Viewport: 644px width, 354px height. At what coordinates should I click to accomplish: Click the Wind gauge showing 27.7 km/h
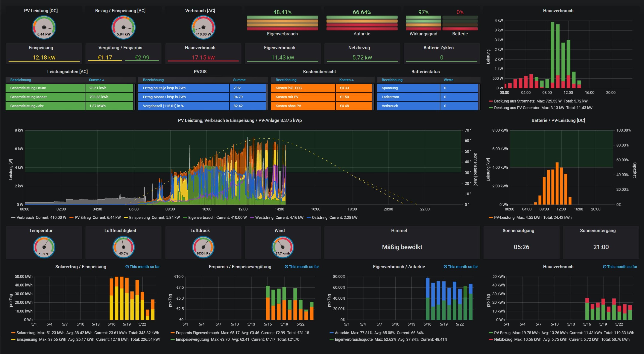(283, 247)
